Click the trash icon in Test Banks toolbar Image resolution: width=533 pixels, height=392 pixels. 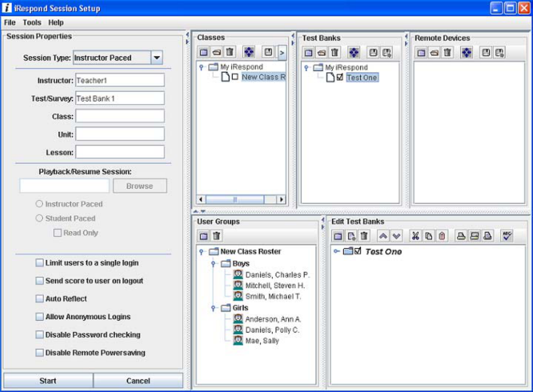coord(335,53)
